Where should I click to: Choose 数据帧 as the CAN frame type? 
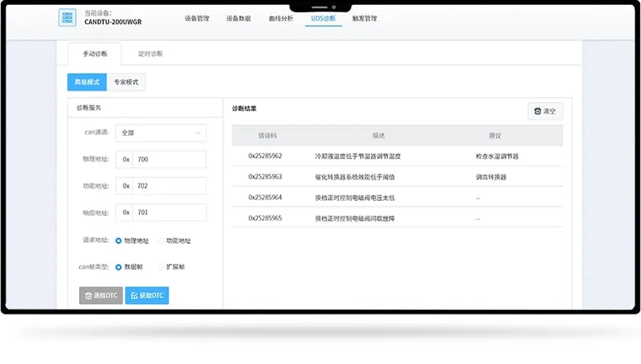point(119,267)
